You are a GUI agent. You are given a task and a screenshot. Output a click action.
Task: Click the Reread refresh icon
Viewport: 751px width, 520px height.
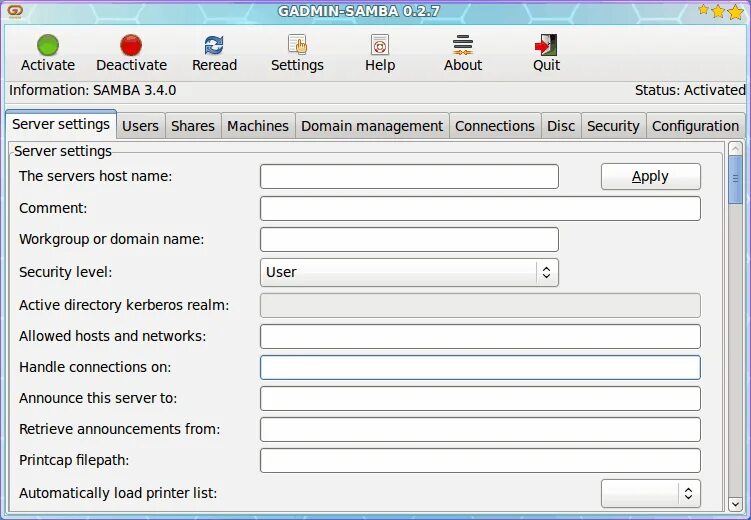point(214,45)
